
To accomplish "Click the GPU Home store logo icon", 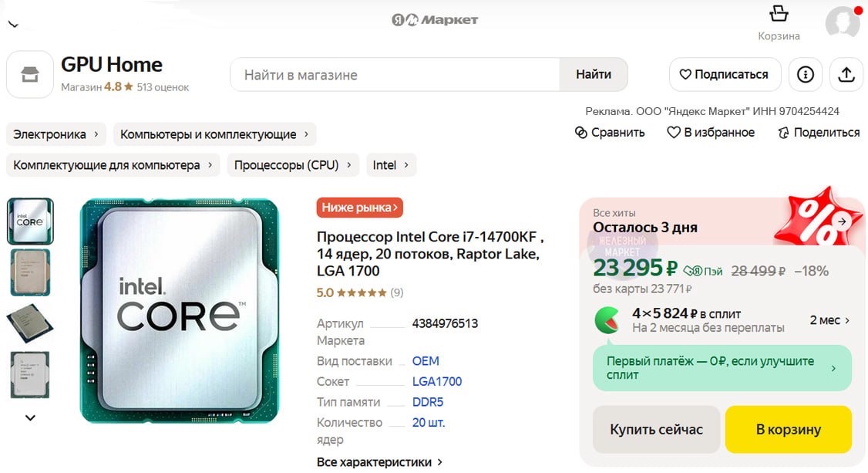I will coord(30,75).
